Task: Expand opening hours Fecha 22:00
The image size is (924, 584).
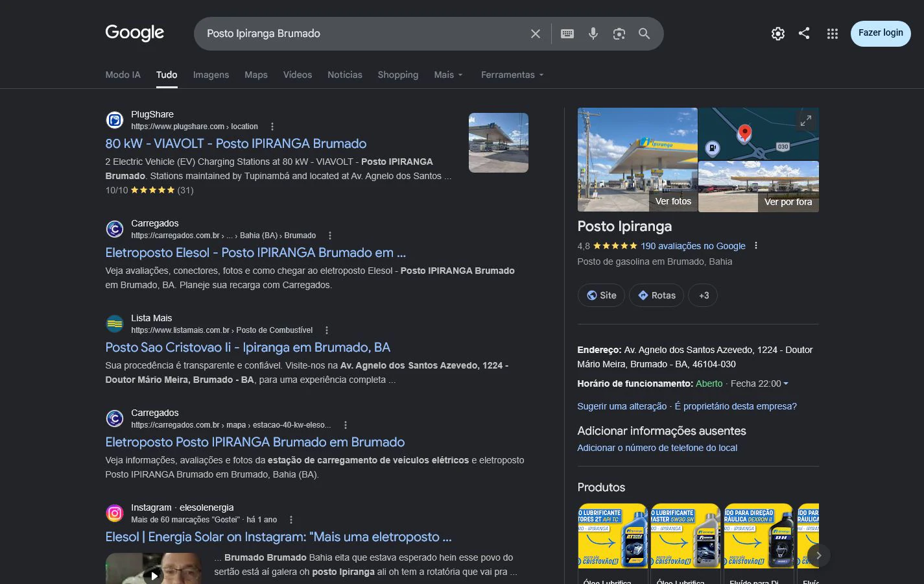Action: [x=759, y=383]
